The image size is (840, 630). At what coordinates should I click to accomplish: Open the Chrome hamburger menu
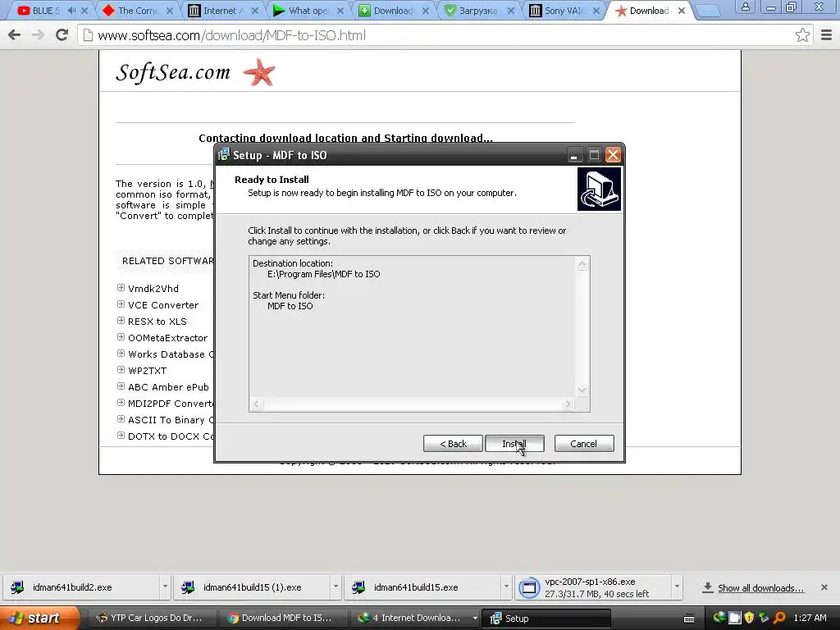point(826,35)
